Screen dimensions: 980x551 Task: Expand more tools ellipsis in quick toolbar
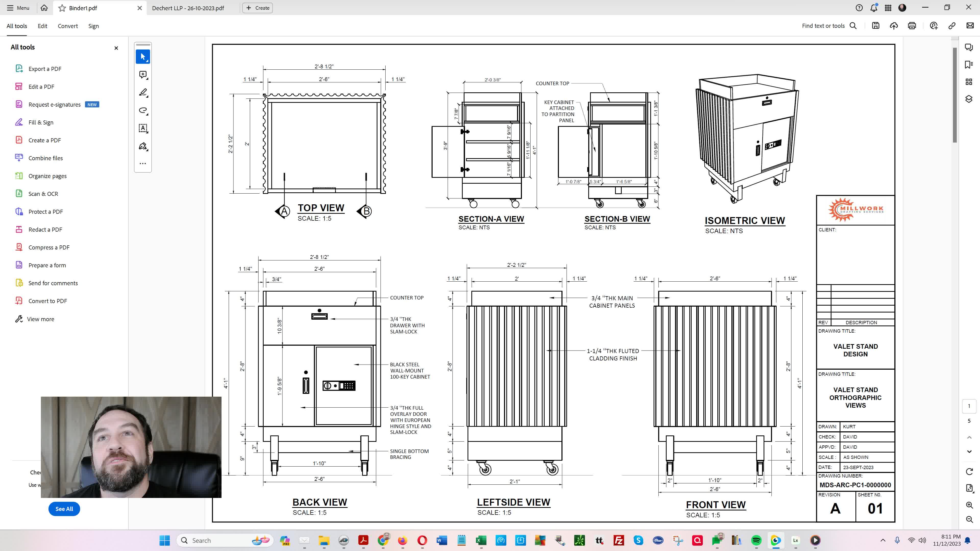(143, 164)
